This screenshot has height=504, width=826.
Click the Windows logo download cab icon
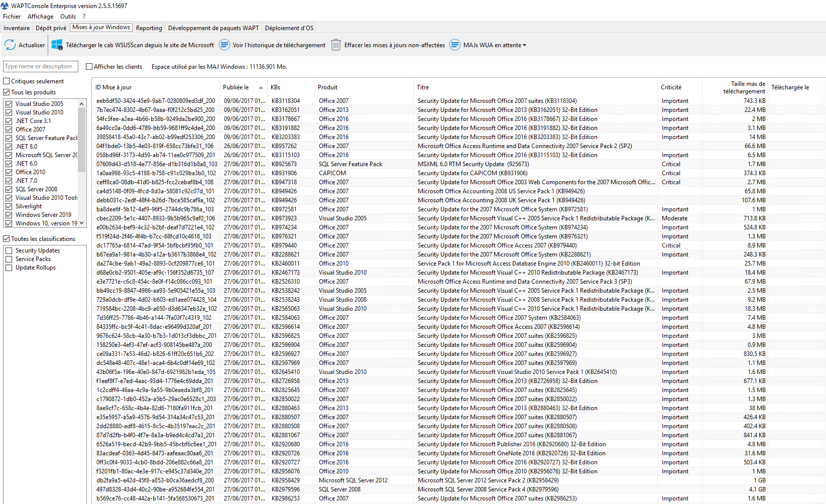coord(57,45)
